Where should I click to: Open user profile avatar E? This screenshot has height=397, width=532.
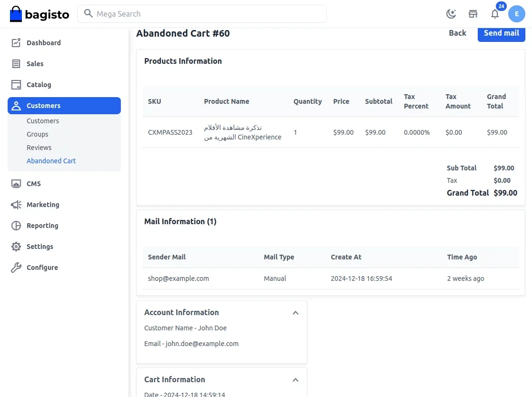point(517,14)
